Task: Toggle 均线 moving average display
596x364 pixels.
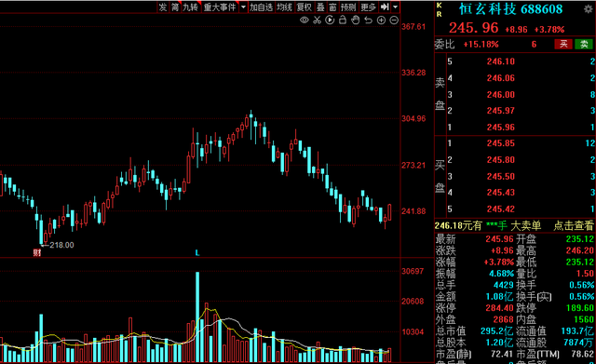Action: (284, 7)
